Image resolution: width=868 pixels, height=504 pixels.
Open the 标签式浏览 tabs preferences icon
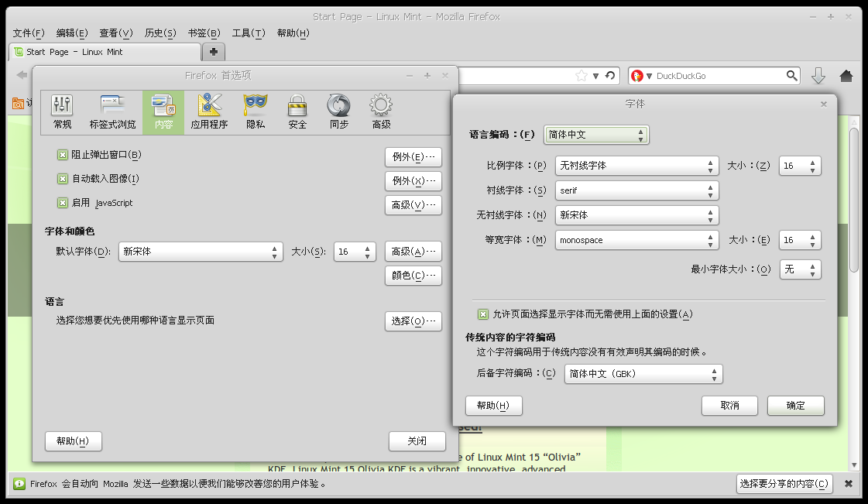[112, 112]
